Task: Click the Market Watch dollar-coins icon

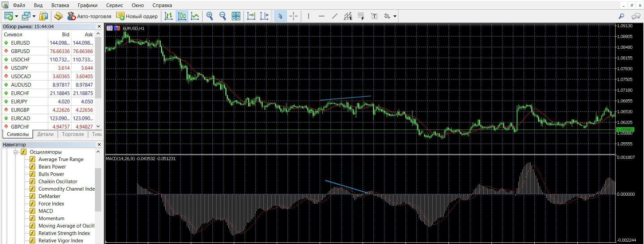Action: click(44, 16)
